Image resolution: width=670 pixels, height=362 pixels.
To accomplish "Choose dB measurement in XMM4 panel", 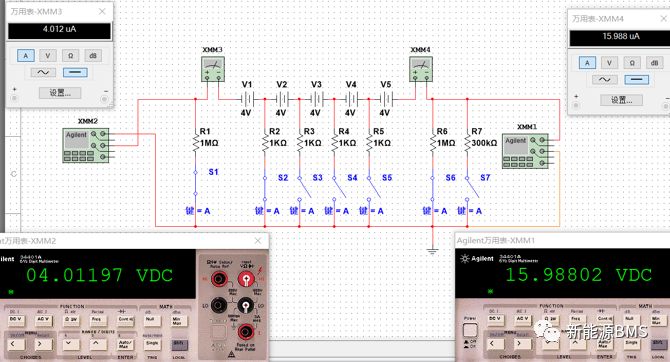I will (x=654, y=63).
